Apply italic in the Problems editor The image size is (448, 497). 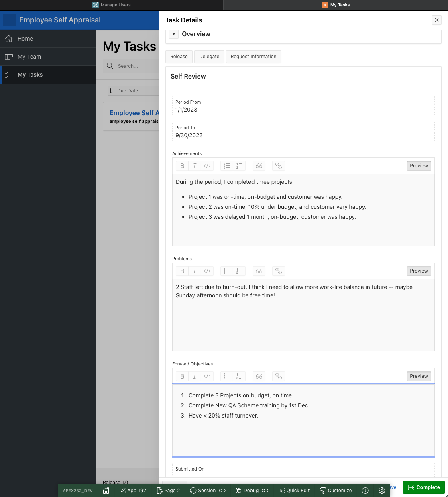pos(195,271)
